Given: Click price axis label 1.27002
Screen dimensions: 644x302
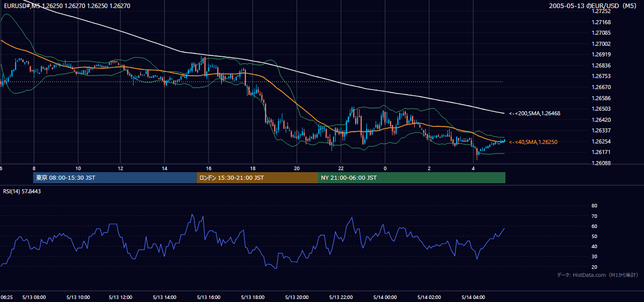Looking at the screenshot, I should click(602, 44).
